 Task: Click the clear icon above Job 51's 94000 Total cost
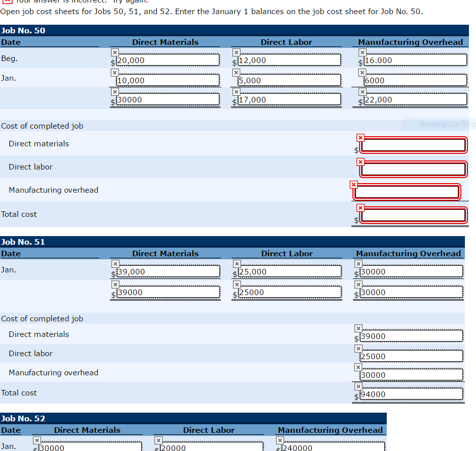click(x=359, y=386)
